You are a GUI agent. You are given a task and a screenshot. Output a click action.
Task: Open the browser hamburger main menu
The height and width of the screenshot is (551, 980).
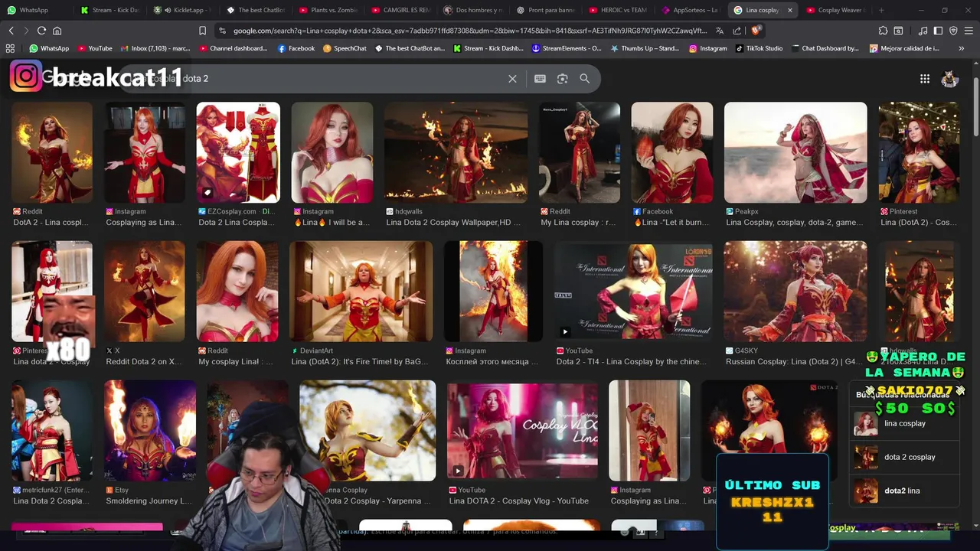969,31
